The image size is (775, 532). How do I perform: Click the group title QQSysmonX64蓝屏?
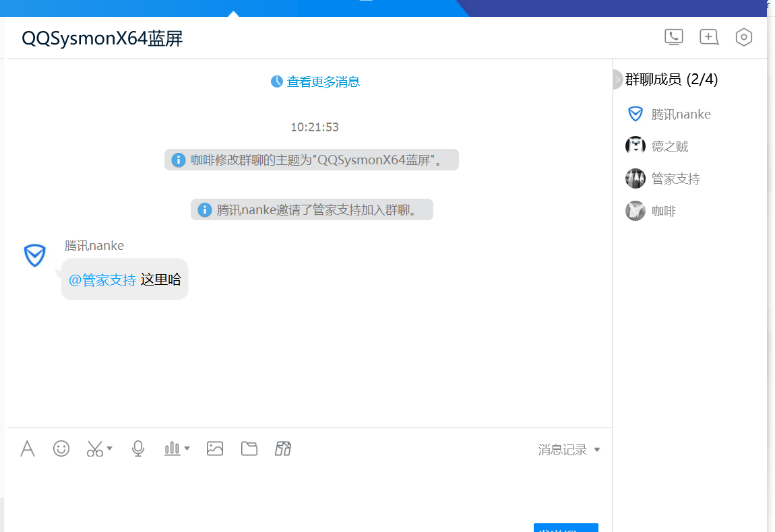point(102,38)
